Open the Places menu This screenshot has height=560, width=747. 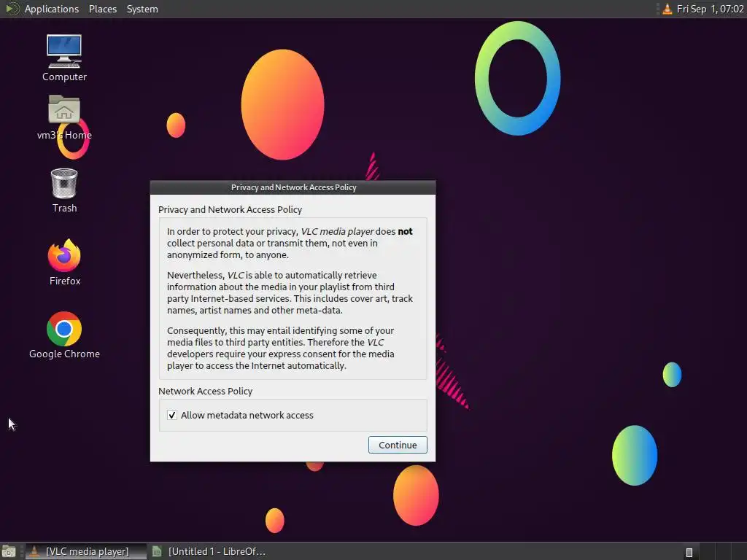[x=102, y=9]
